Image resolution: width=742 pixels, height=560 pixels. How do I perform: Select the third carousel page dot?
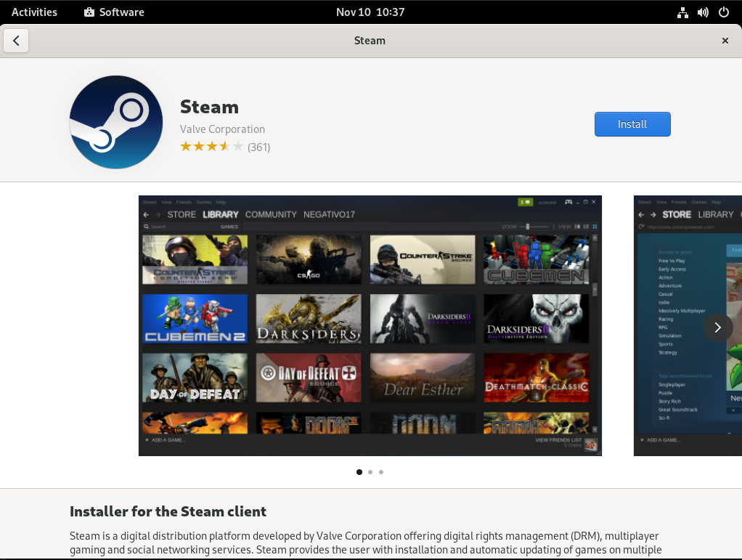click(x=381, y=472)
